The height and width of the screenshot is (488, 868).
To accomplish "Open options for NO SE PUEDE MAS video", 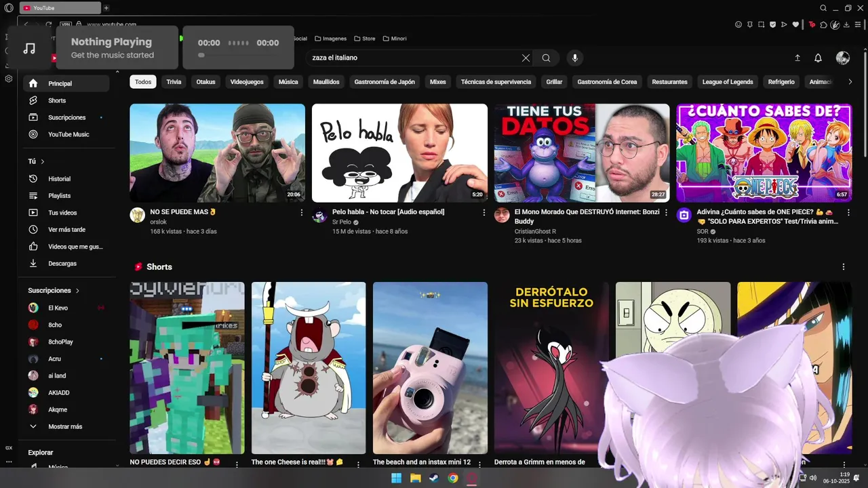I will [x=302, y=212].
